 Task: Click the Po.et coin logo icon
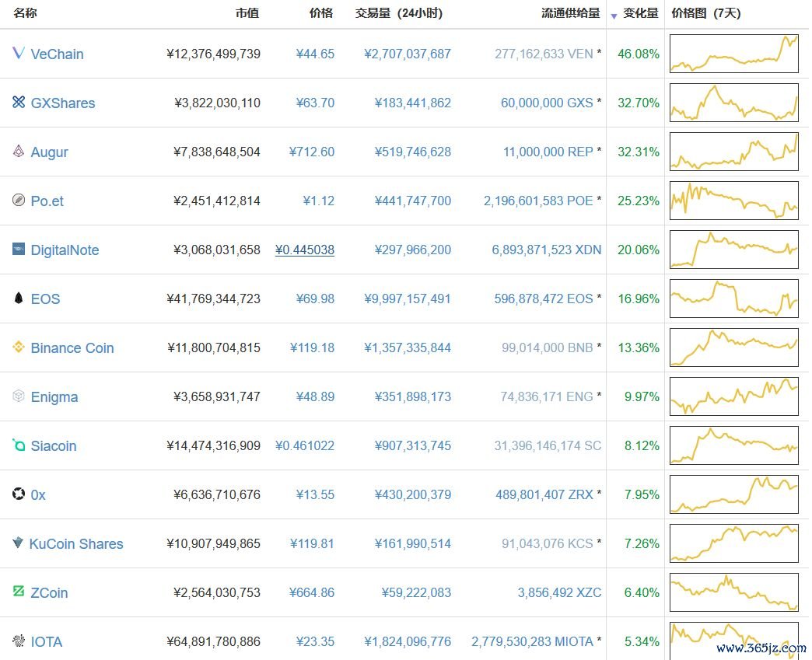(19, 200)
